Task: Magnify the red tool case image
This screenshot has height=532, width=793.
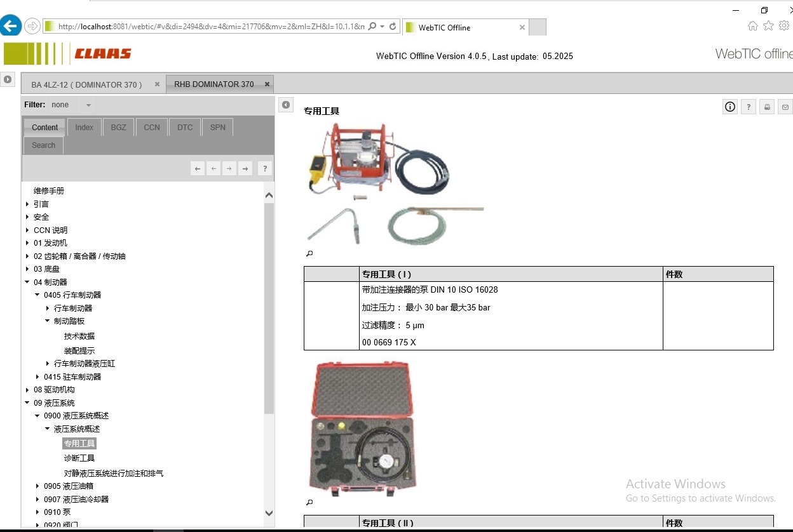Action: click(309, 502)
